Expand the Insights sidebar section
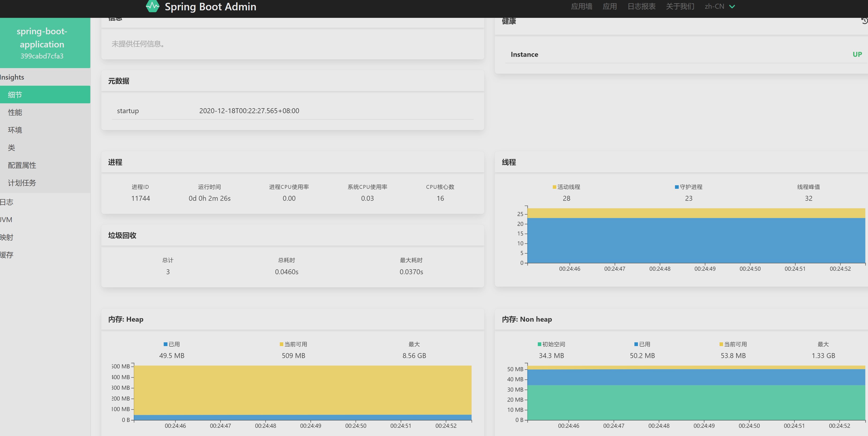Image resolution: width=868 pixels, height=436 pixels. pos(12,77)
